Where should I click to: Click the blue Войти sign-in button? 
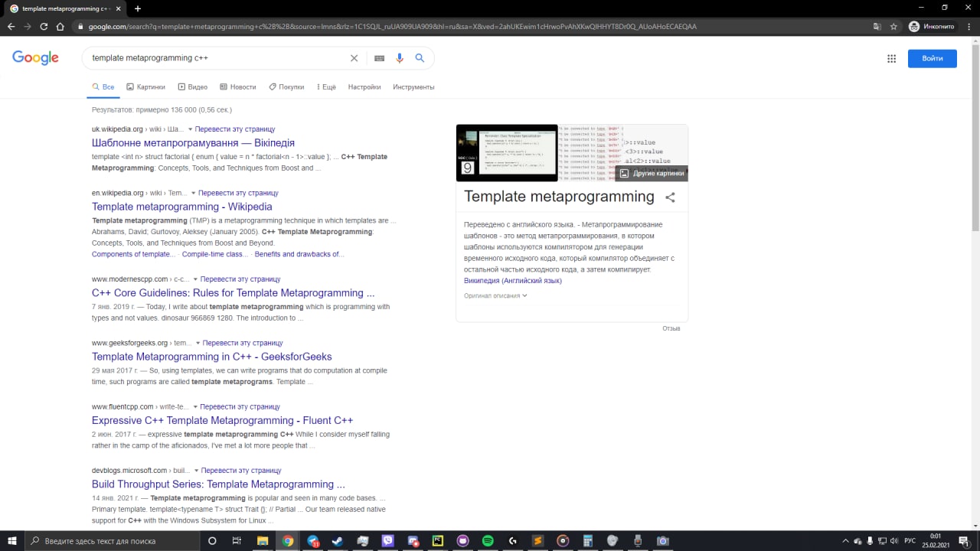[932, 58]
